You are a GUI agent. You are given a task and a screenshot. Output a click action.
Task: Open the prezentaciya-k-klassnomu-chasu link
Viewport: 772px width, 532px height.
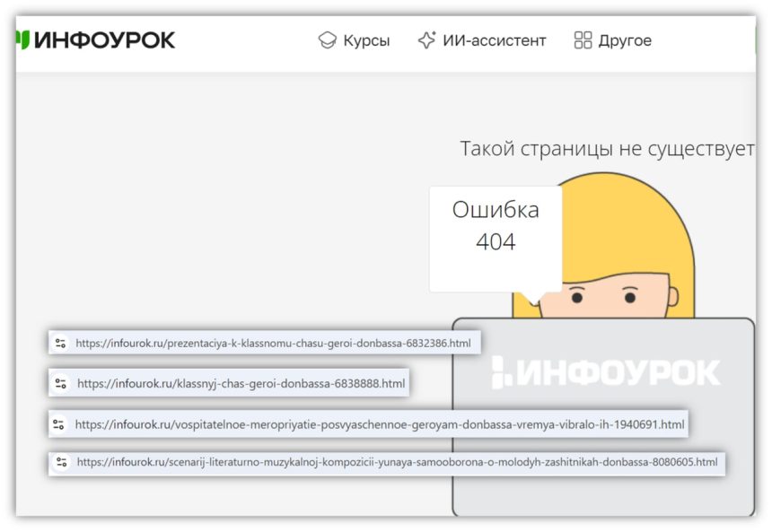coord(275,342)
